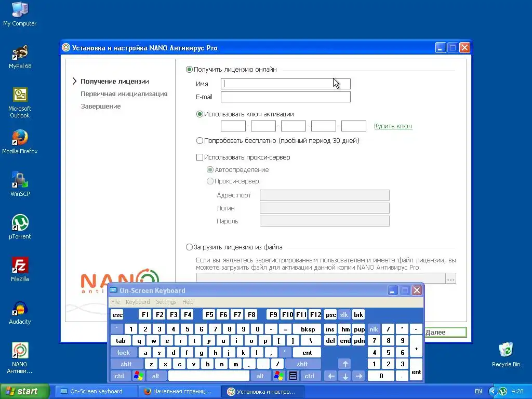Click into the E-mail input field
Screen dimensions: 532x399
pos(286,97)
